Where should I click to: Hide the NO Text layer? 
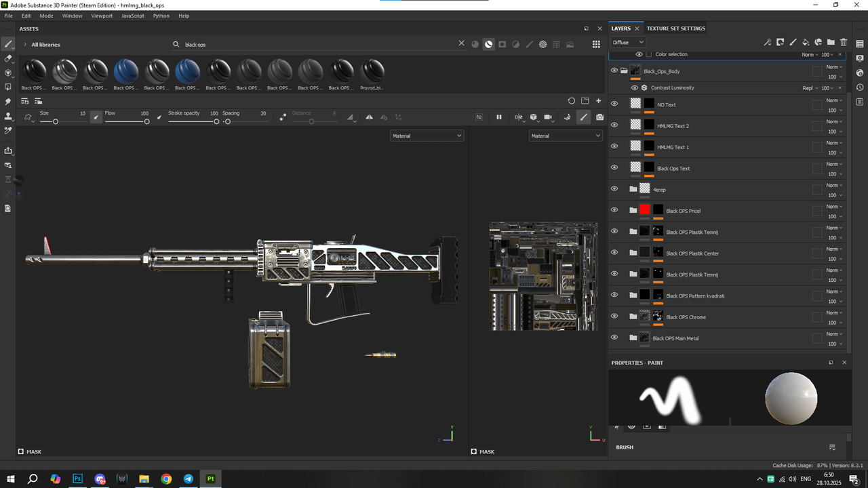pyautogui.click(x=614, y=104)
